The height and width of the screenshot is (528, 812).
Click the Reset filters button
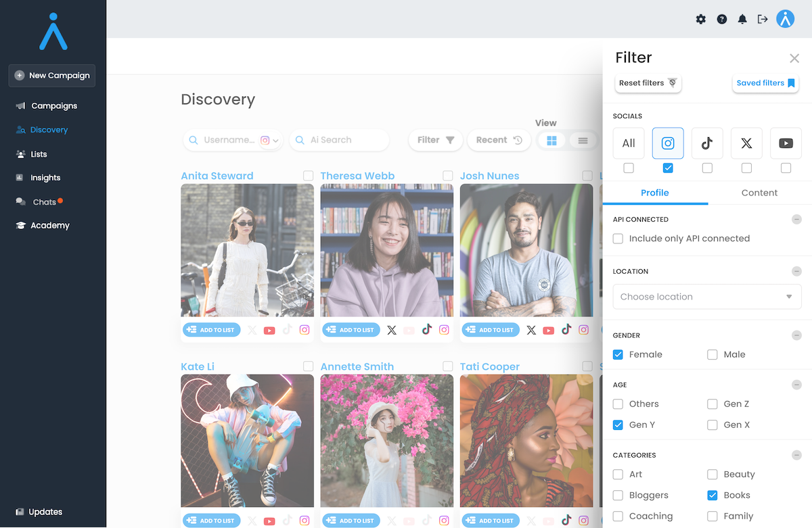point(648,83)
